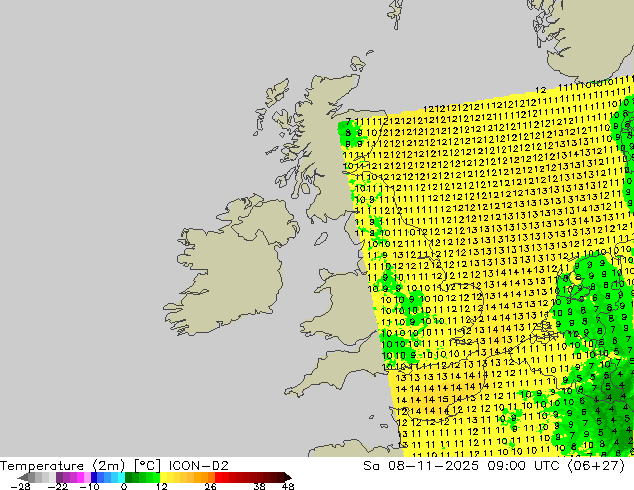This screenshot has width=634, height=490.
Task: Click the "48" legend label
Action: 288,486
